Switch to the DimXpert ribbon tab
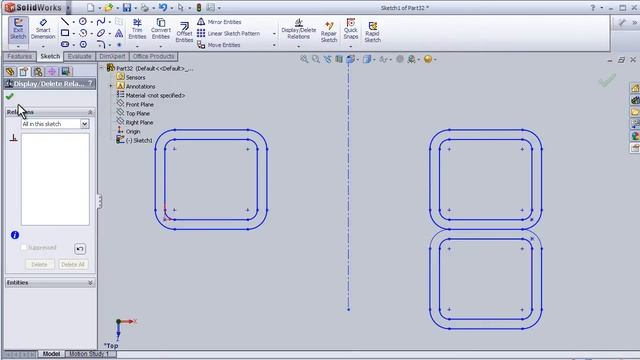This screenshot has height=360, width=640. 112,56
